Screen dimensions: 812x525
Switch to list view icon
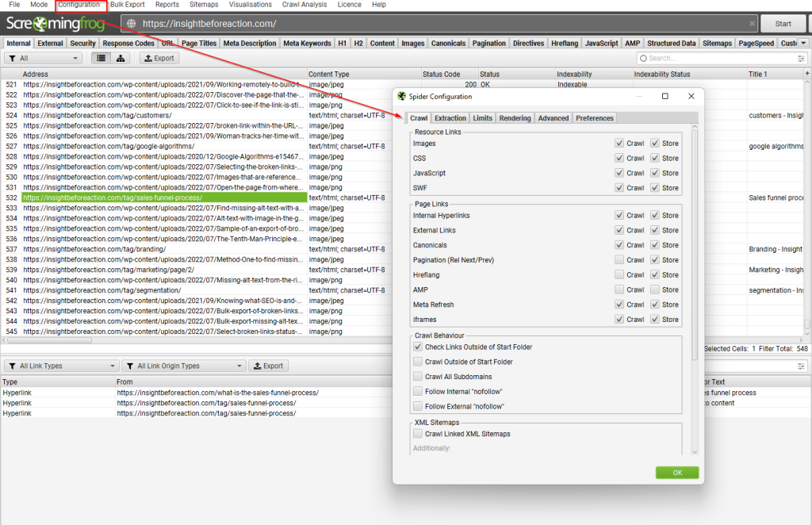[x=101, y=59]
